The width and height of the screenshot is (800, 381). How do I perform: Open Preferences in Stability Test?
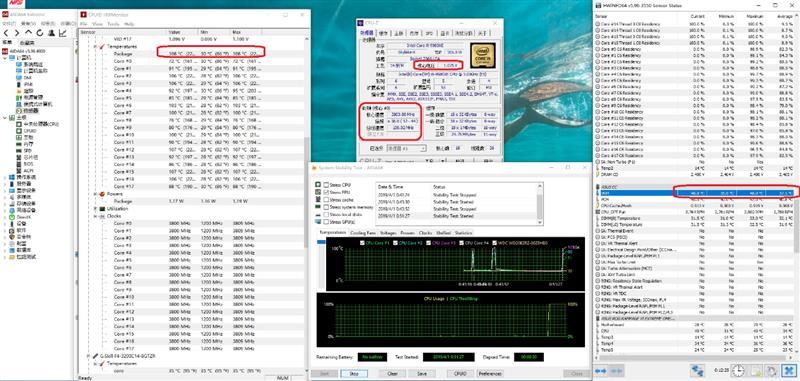[490, 373]
